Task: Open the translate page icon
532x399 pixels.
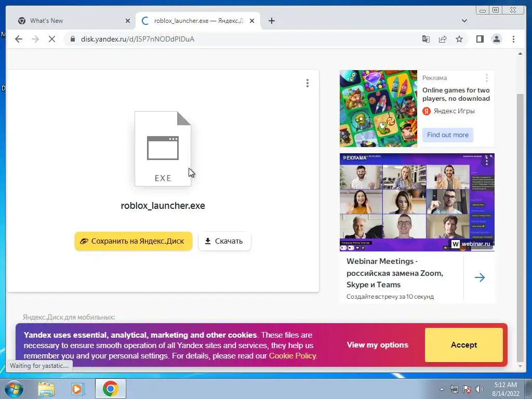Action: pyautogui.click(x=426, y=39)
